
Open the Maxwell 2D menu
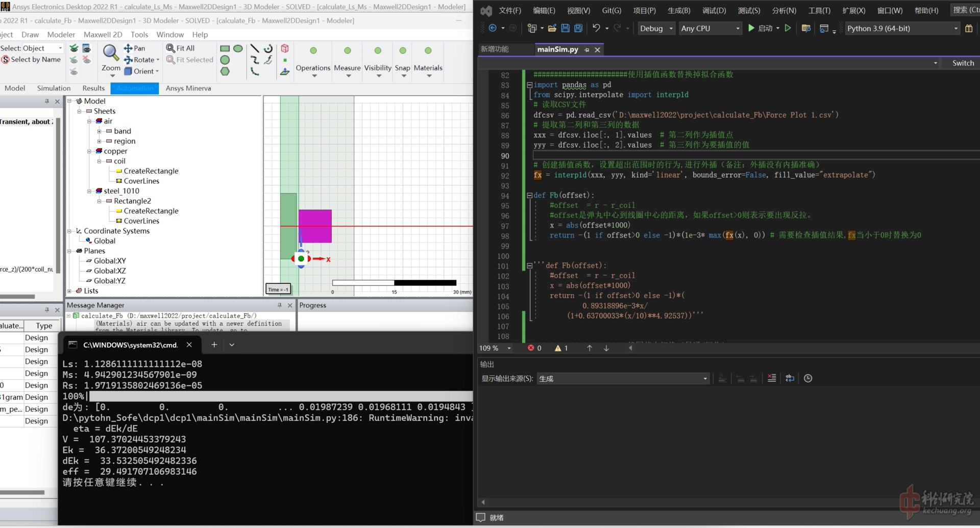click(103, 34)
